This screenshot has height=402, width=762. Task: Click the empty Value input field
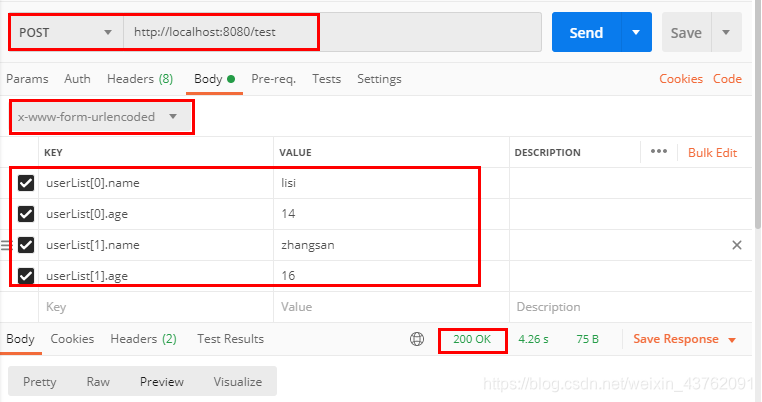click(x=391, y=307)
